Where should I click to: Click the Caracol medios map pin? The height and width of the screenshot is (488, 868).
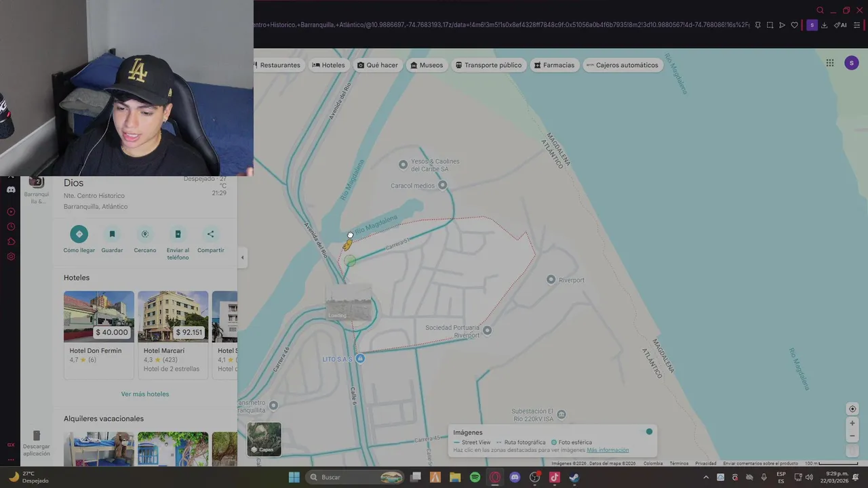443,185
